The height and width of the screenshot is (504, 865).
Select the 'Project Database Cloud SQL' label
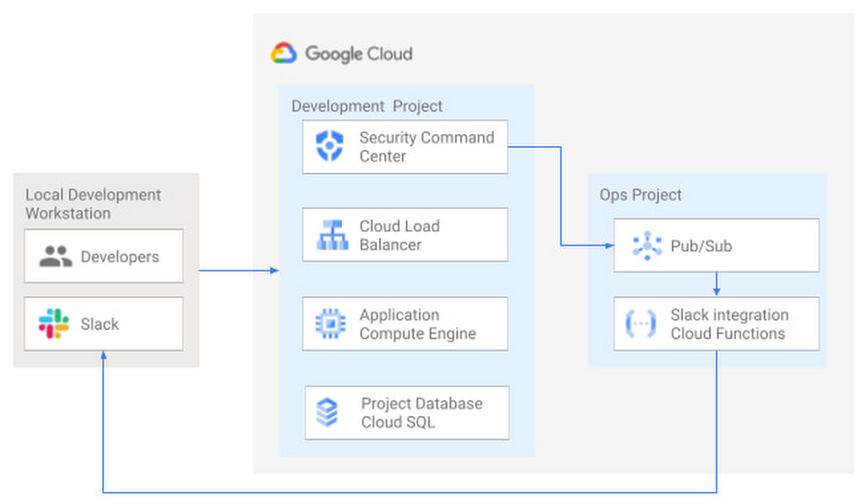tap(422, 413)
